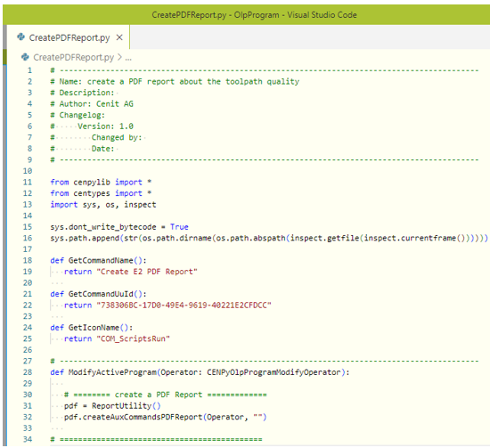Click line number 1 in the gutter
The image size is (490, 448).
[x=29, y=70]
